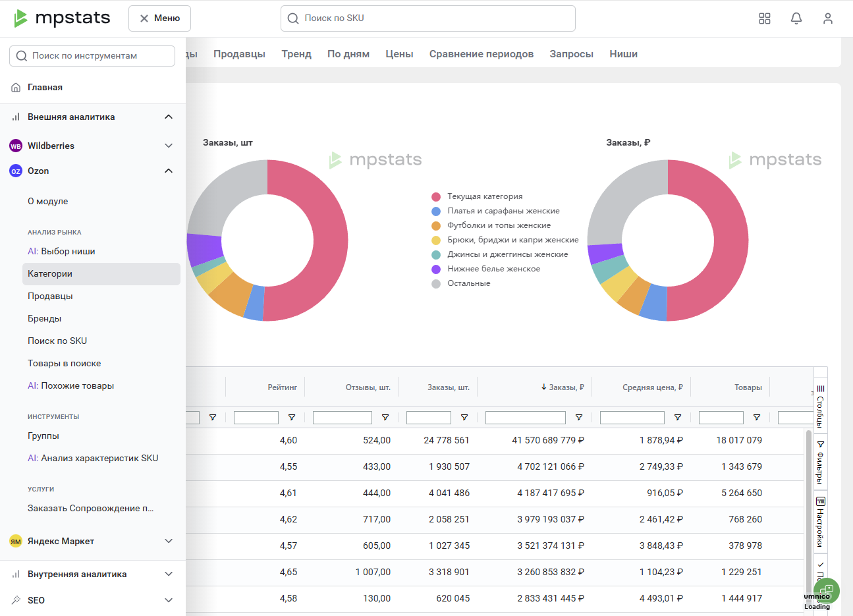
Task: Switch to the Цены tab
Action: pyautogui.click(x=399, y=54)
